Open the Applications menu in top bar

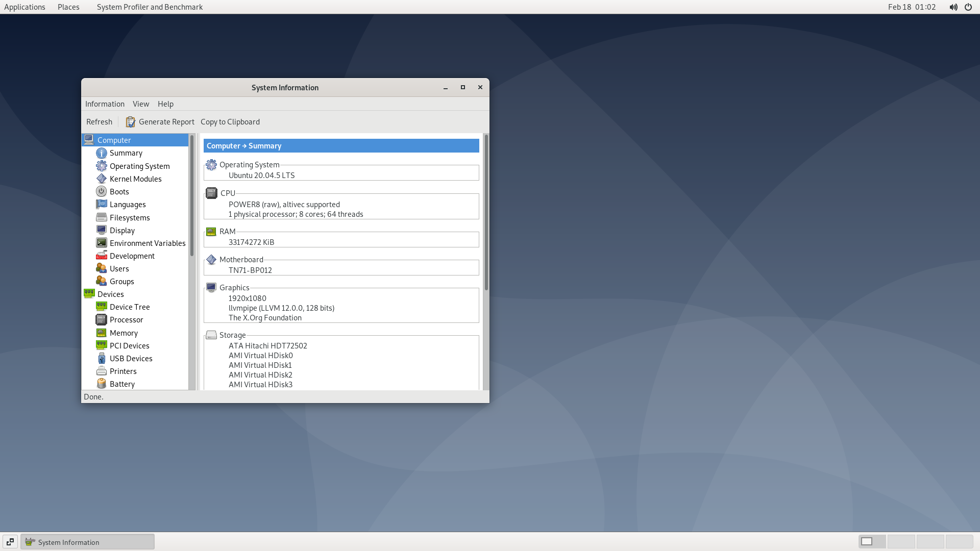[x=24, y=7]
